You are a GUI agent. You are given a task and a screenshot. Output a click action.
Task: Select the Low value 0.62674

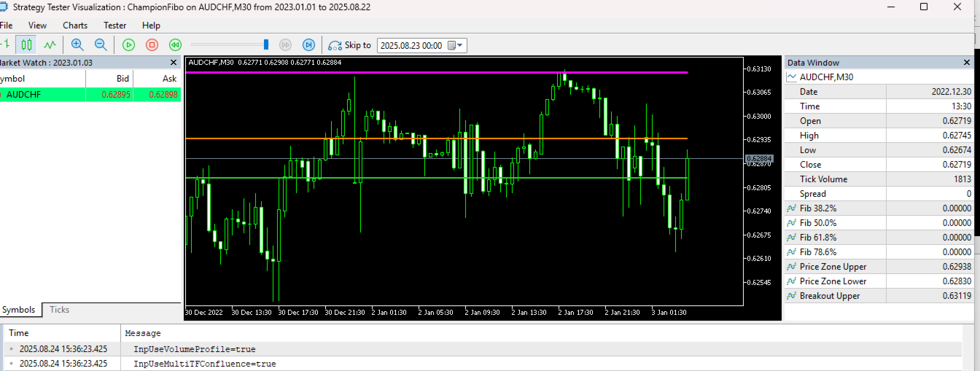coord(957,150)
